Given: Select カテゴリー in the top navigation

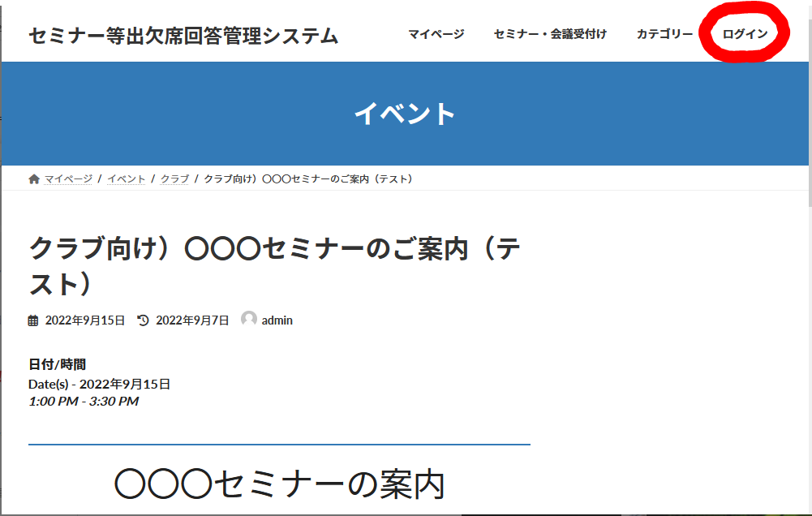Looking at the screenshot, I should [664, 34].
